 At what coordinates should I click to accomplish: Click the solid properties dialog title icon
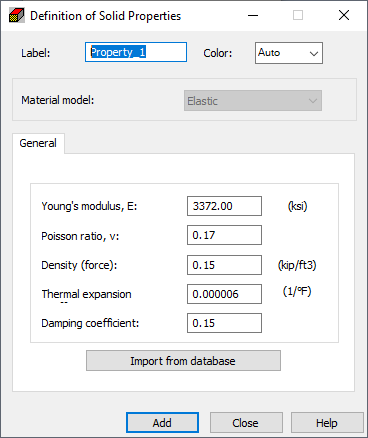point(17,16)
